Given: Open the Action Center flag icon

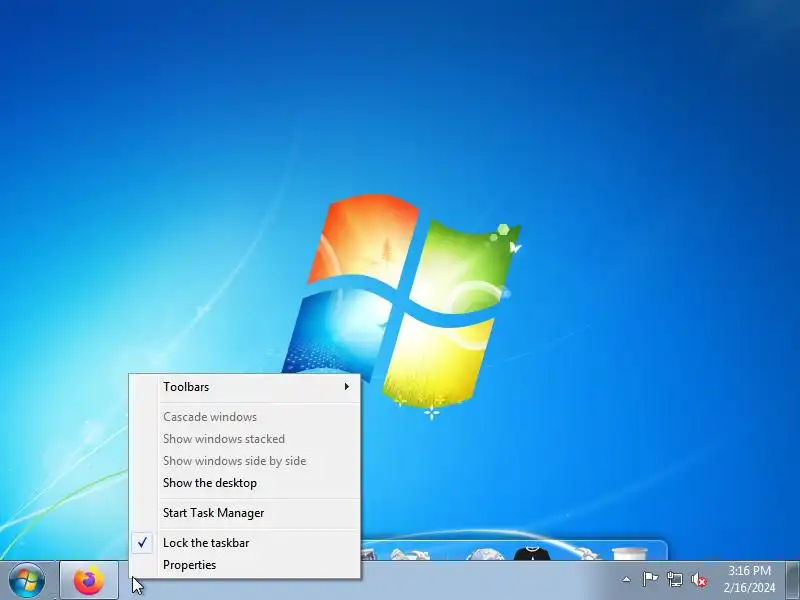Looking at the screenshot, I should click(650, 580).
